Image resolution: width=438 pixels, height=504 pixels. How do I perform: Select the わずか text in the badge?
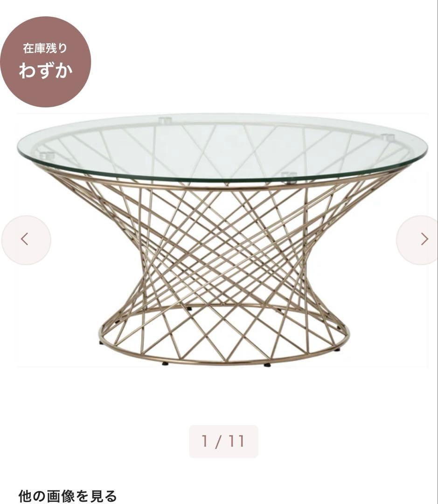pyautogui.click(x=45, y=70)
